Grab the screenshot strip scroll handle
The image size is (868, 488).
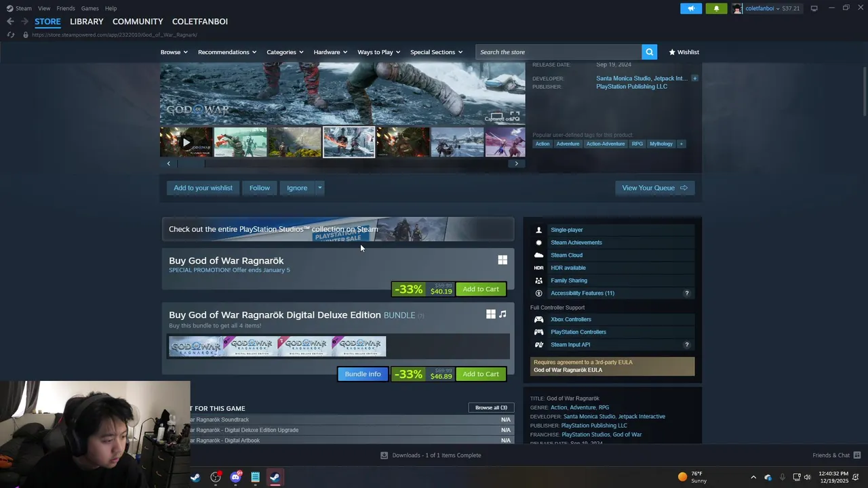coord(191,163)
